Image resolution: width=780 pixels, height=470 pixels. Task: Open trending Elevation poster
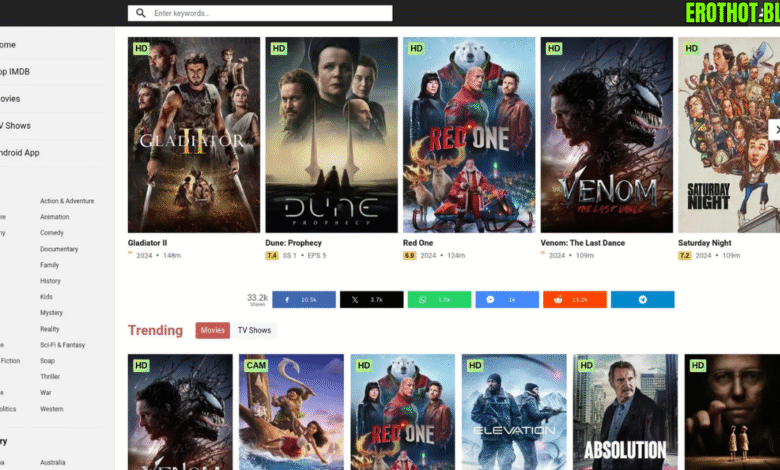514,412
